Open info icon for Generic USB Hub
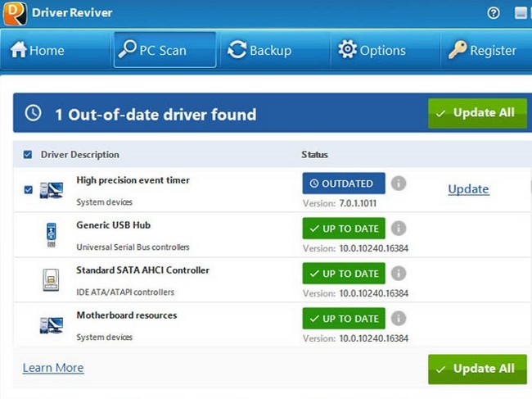The height and width of the screenshot is (399, 532). pos(399,229)
